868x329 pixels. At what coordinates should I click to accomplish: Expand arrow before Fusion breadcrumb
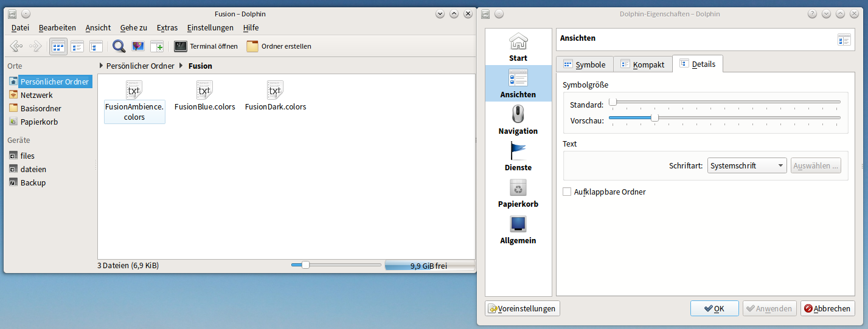[181, 66]
